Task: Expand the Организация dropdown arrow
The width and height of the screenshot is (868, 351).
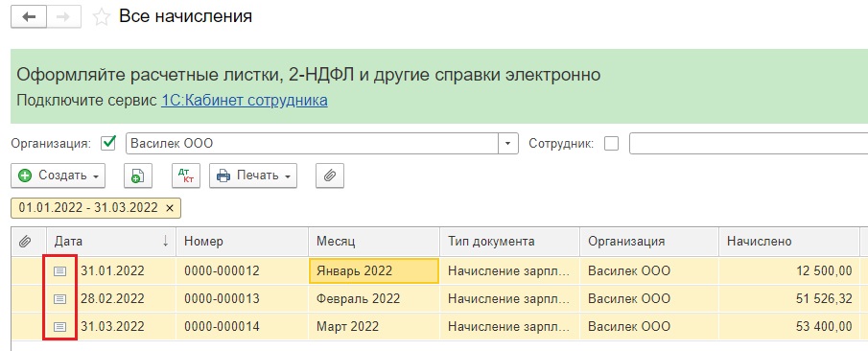Action: click(507, 144)
